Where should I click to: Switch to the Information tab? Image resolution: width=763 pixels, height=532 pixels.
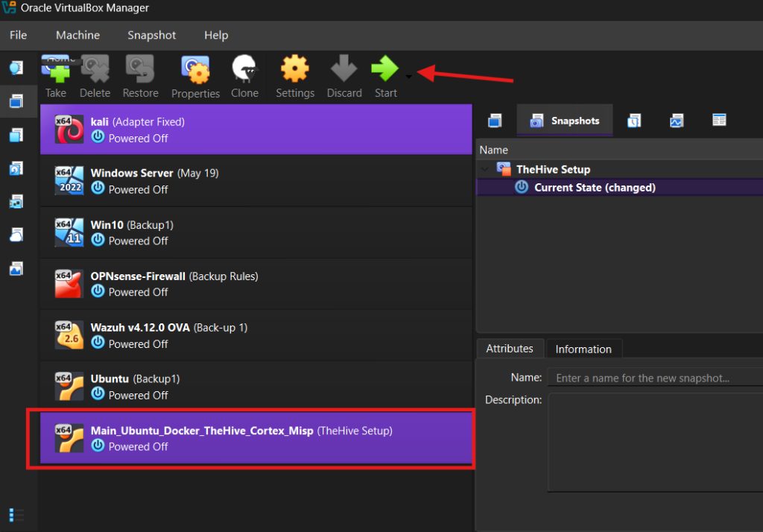583,349
